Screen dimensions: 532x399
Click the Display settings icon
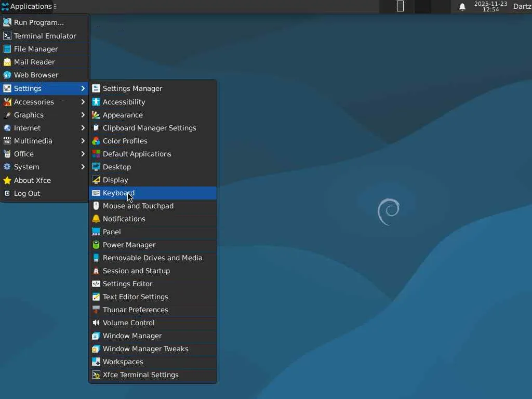(x=96, y=180)
